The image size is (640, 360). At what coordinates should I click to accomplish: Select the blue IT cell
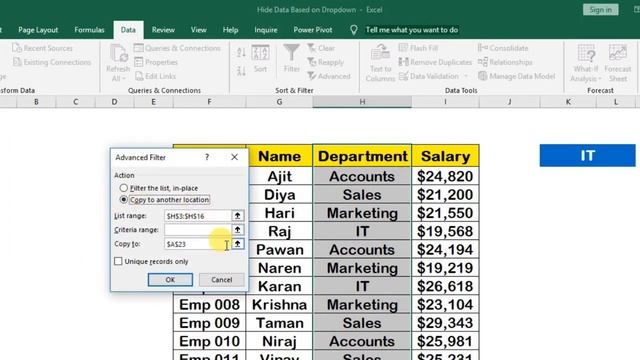(x=587, y=156)
